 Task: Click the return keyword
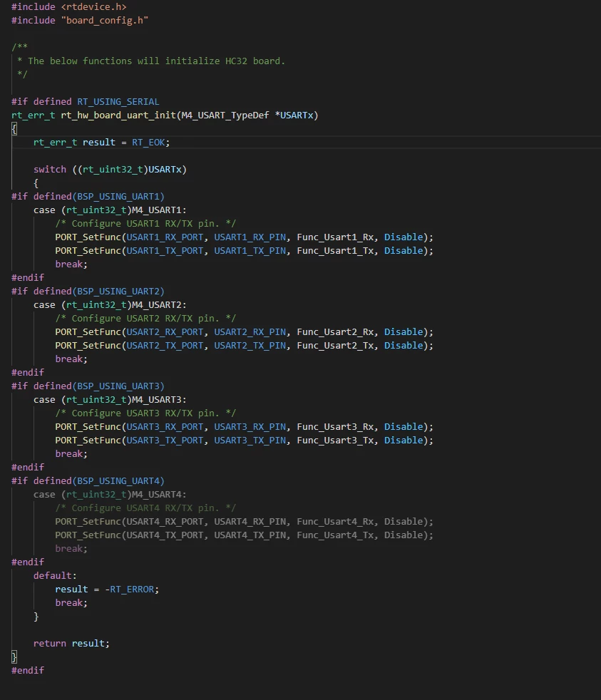(50, 643)
